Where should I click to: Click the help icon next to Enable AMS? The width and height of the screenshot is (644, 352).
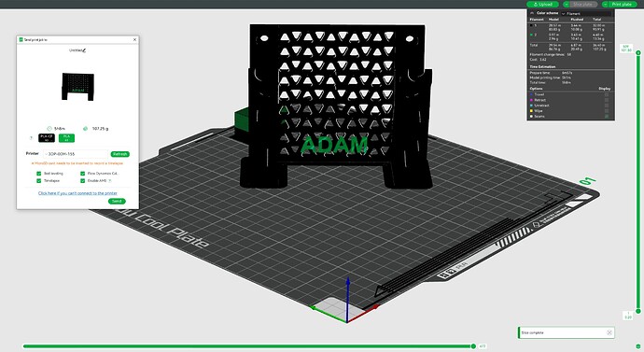coord(110,181)
